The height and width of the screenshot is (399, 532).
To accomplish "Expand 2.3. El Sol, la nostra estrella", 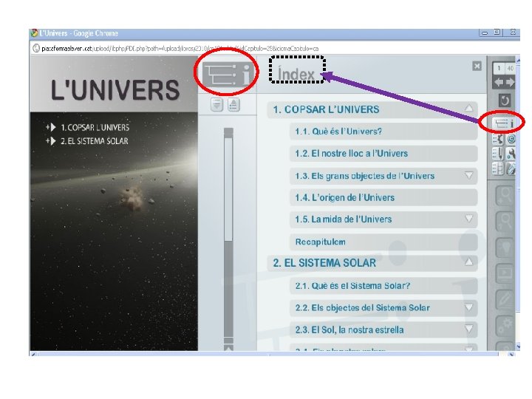I will coord(468,329).
